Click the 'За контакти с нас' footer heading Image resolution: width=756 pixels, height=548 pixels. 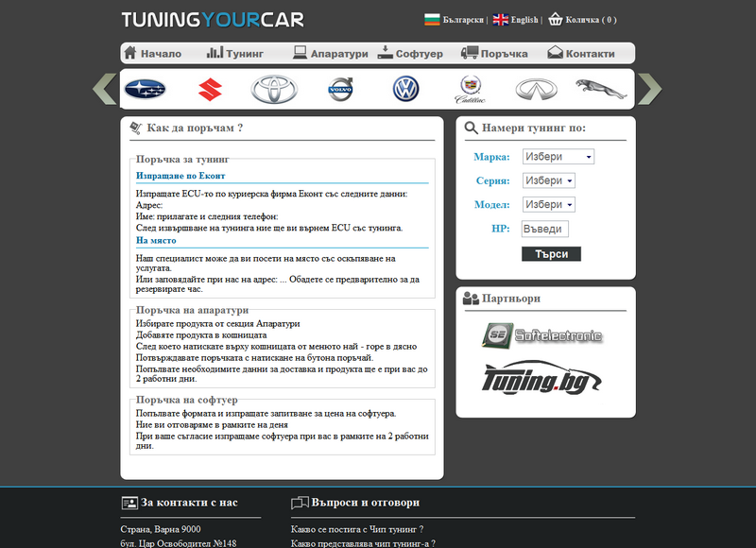tap(189, 503)
